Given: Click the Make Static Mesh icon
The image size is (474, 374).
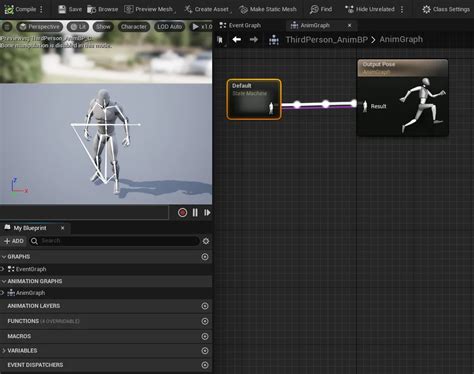Looking at the screenshot, I should [244, 10].
